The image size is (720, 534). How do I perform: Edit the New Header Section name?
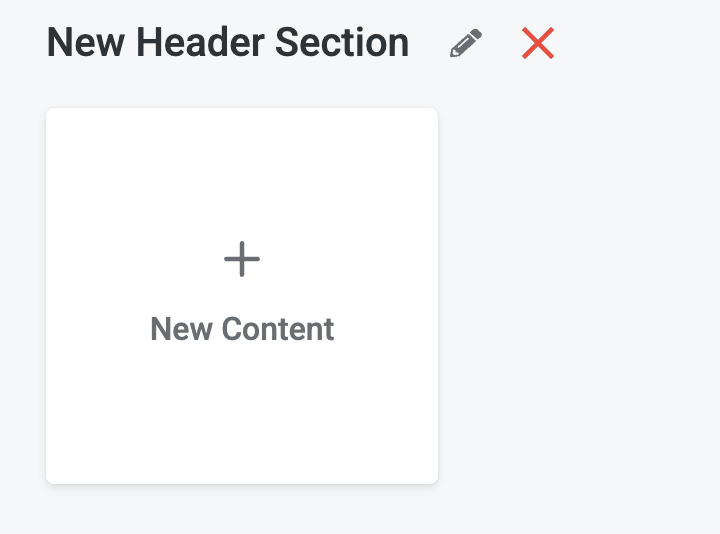click(466, 44)
